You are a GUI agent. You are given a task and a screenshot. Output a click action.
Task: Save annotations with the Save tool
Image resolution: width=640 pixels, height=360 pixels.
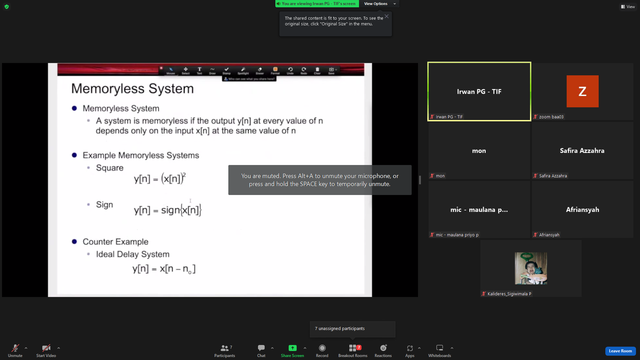[x=331, y=70]
